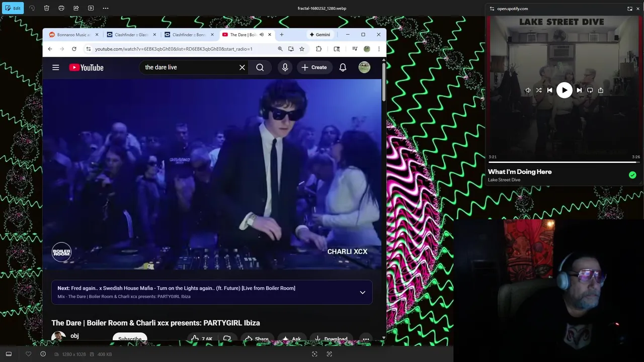Close the Bonnaroo Music tab

pyautogui.click(x=97, y=35)
